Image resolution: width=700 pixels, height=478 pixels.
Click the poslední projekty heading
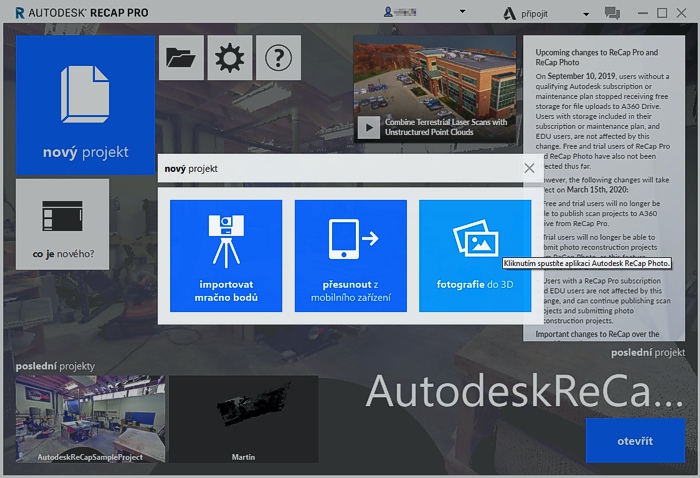(x=55, y=366)
